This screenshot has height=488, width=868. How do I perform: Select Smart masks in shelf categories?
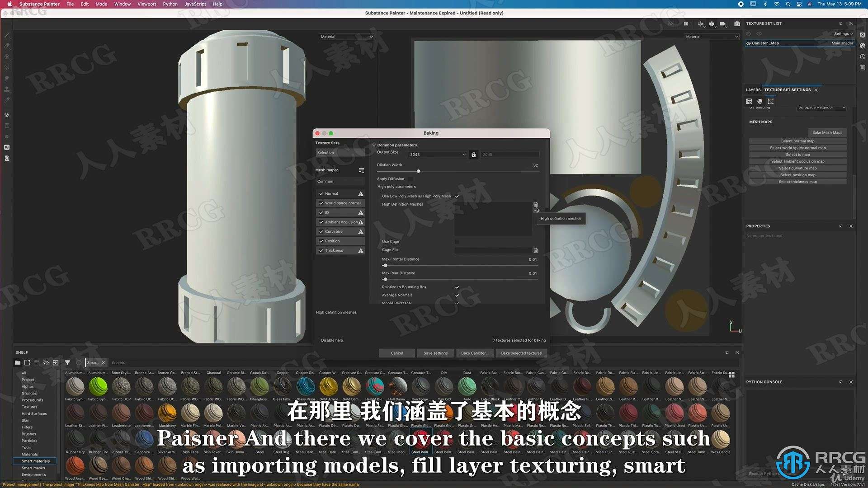33,468
